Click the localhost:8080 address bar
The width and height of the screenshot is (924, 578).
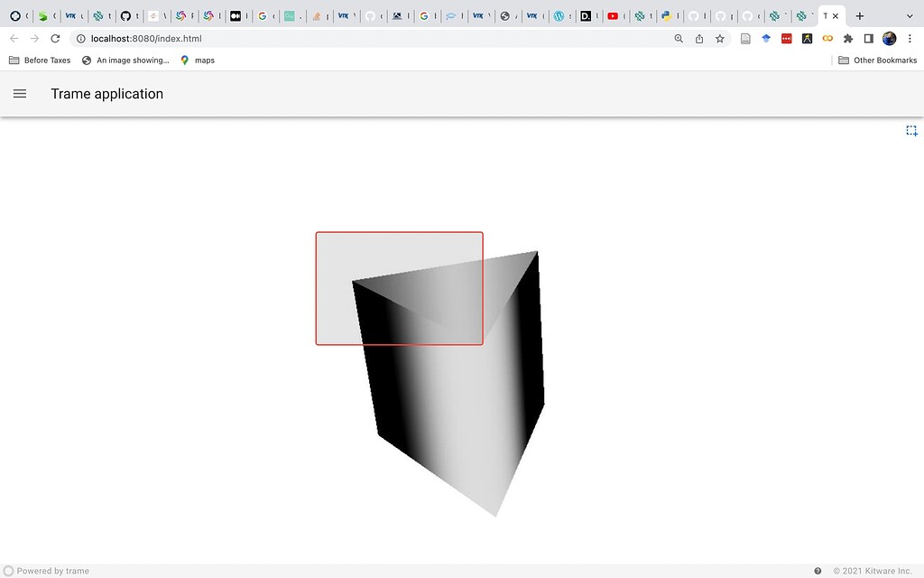(x=361, y=39)
